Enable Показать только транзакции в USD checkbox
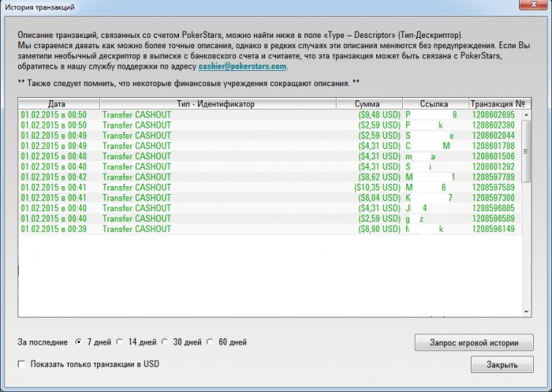Viewport: 552px width, 392px height. click(22, 364)
